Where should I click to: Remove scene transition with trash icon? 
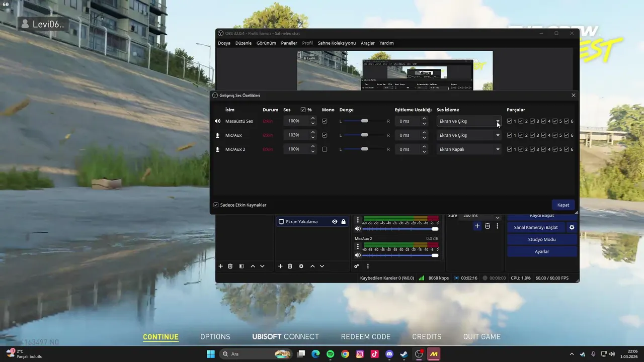coord(488,226)
